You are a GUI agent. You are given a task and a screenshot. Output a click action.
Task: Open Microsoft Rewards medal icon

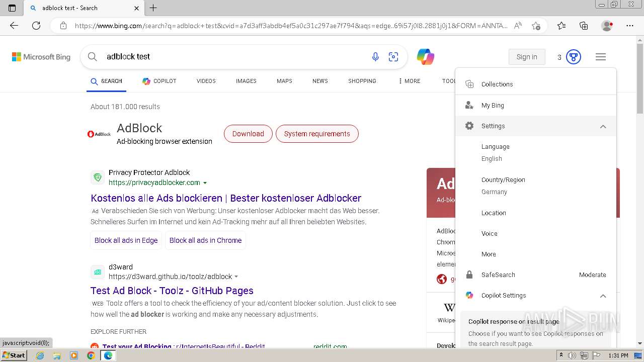(x=574, y=57)
